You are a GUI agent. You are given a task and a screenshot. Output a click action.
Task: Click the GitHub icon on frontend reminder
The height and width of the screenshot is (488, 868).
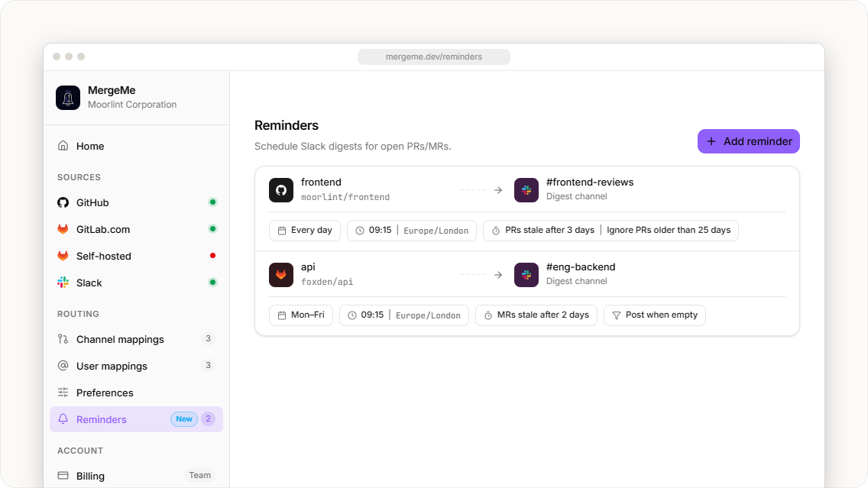(x=281, y=189)
